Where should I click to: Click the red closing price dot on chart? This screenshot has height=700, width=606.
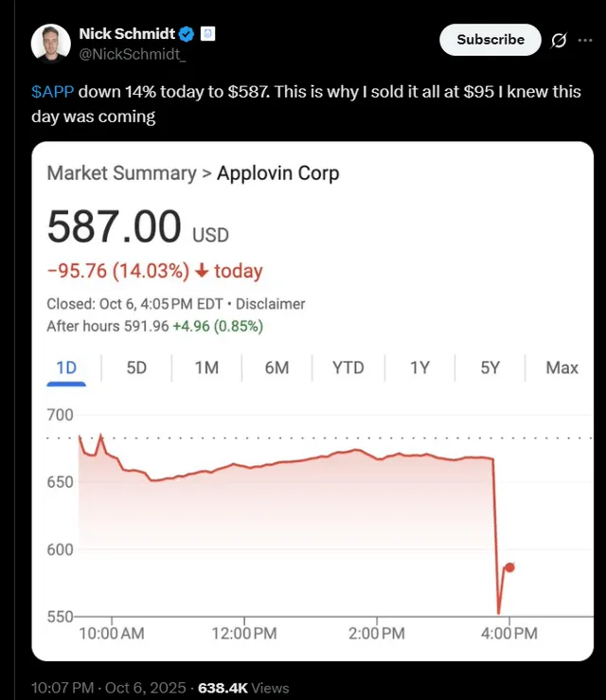coord(509,567)
